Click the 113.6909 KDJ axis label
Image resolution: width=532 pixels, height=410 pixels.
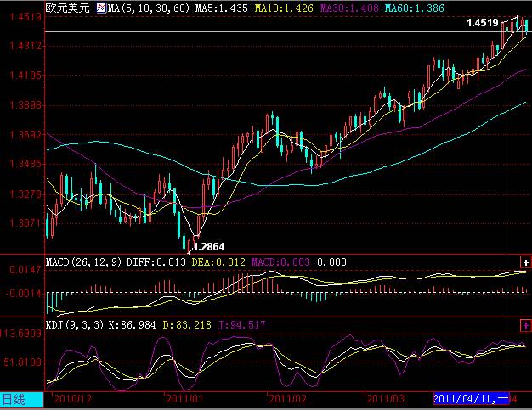coord(21,334)
